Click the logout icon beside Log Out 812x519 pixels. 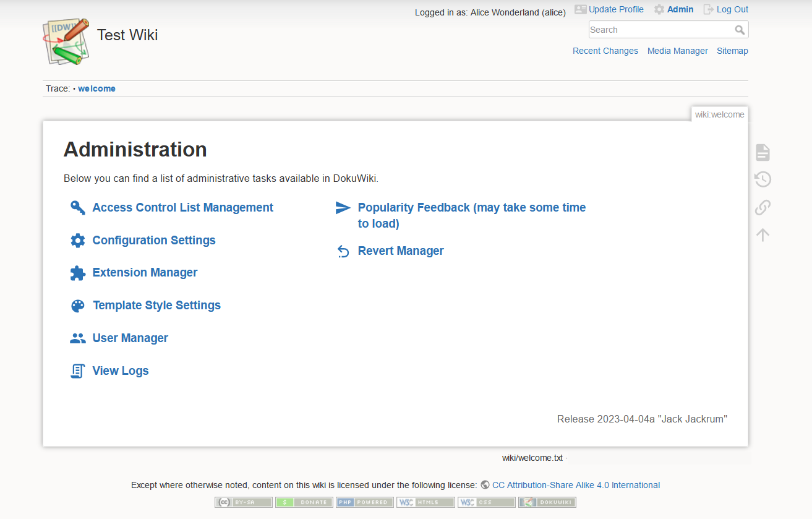click(x=709, y=9)
